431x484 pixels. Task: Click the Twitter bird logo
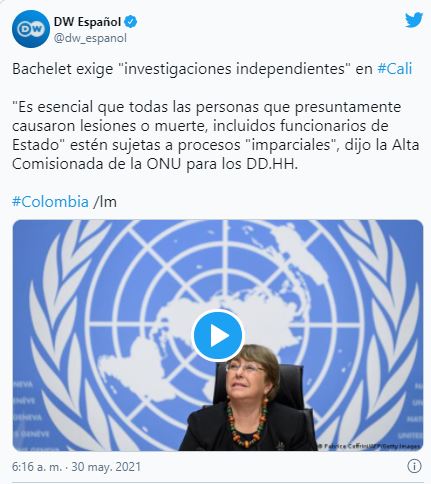(x=414, y=20)
